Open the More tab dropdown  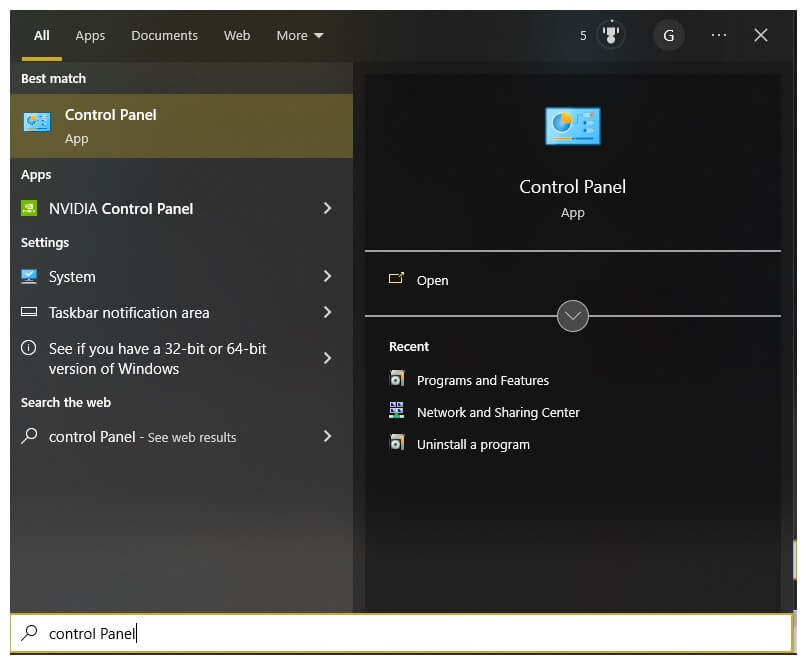[299, 35]
